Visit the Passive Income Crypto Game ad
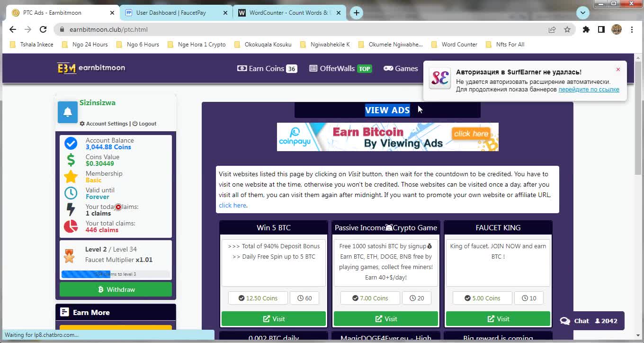Viewport: 644px width, 343px height. [386, 319]
